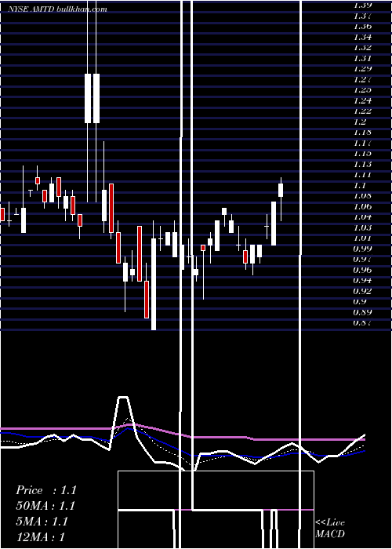This screenshot has height=549, width=392.
Task: Click the 1.13 price axis label
Action: (x=362, y=164)
